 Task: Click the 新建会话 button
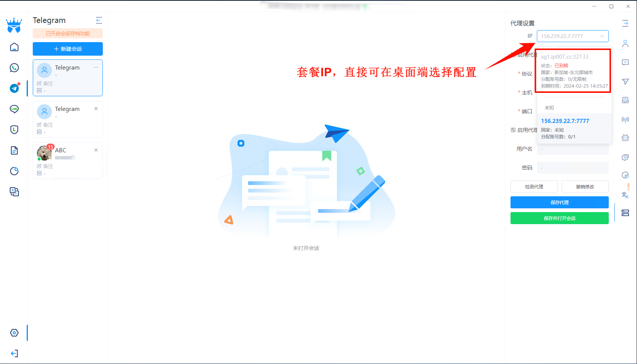coord(67,49)
